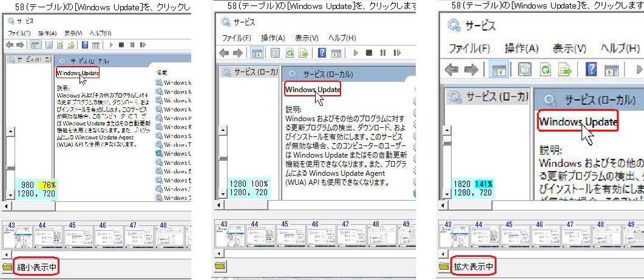
Task: Click folder icon beside 縮小表示中 status
Action: point(7,268)
